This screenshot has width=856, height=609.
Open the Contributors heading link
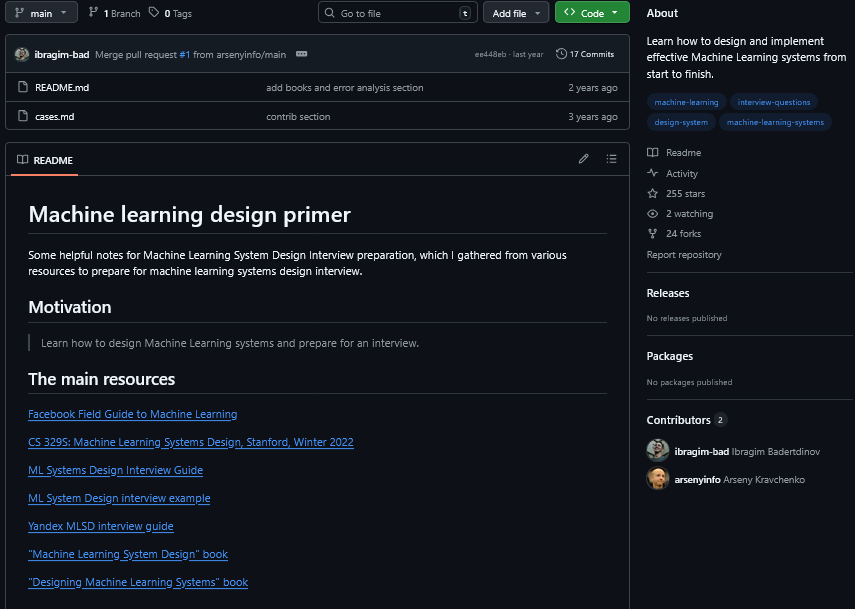(687, 420)
